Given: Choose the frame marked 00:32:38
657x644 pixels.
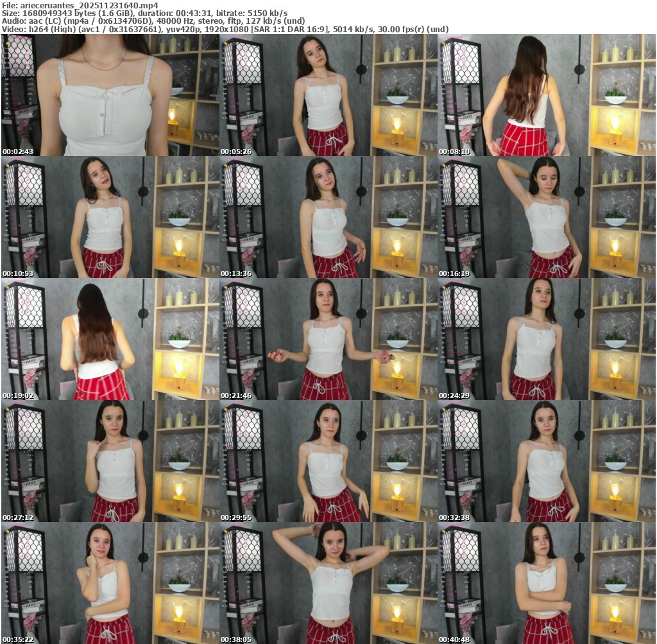Looking at the screenshot, I should click(546, 461).
